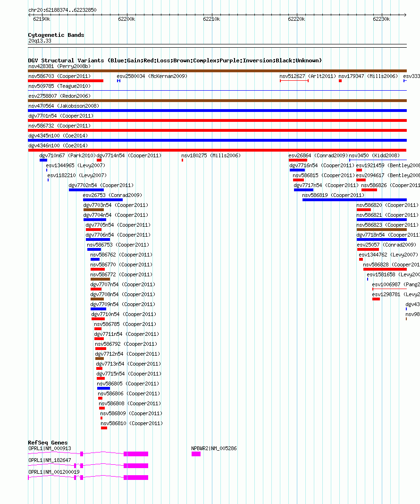The width and height of the screenshot is (420, 504).
Task: Click the dgv7712n54 (Cooper2011) variant label
Action: click(127, 354)
